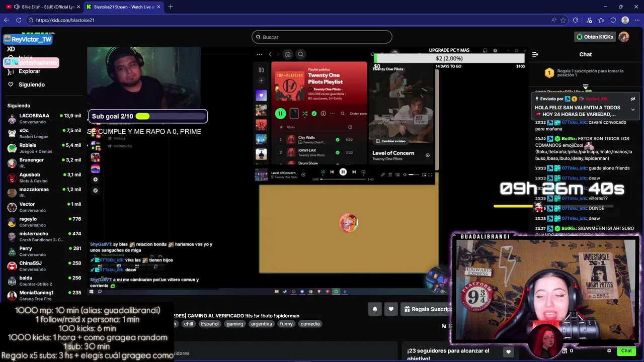This screenshot has height=362, width=644.
Task: Download the playlist
Action: (323, 114)
